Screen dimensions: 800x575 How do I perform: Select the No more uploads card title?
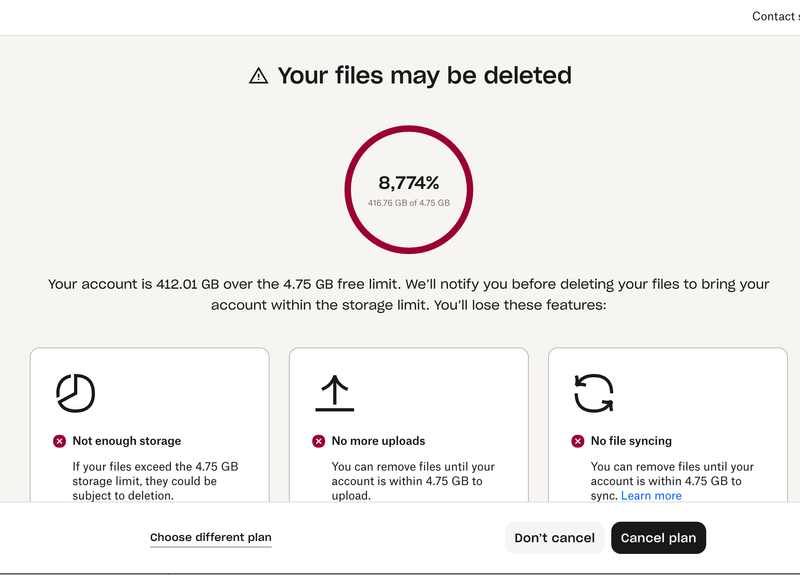[x=378, y=441]
